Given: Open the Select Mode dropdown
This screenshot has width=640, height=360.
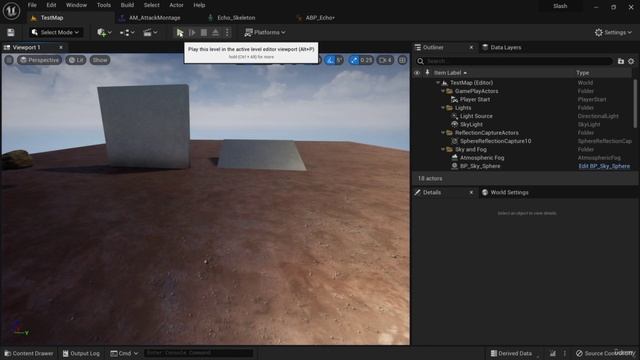Looking at the screenshot, I should pos(56,33).
